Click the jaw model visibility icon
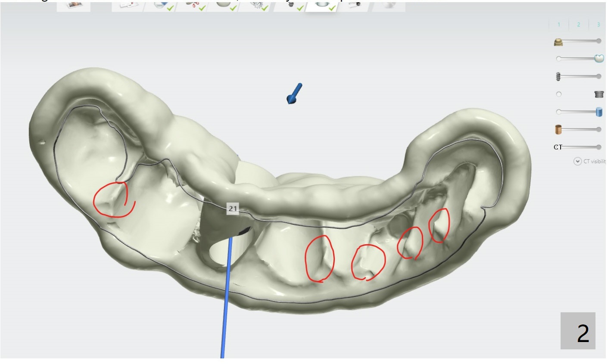Image resolution: width=611 pixels, height=364 pixels. (x=558, y=42)
